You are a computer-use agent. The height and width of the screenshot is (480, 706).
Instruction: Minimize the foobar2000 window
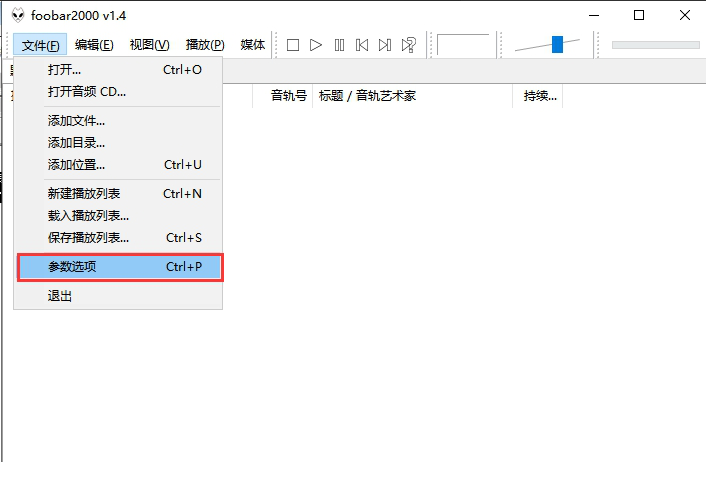tap(594, 15)
